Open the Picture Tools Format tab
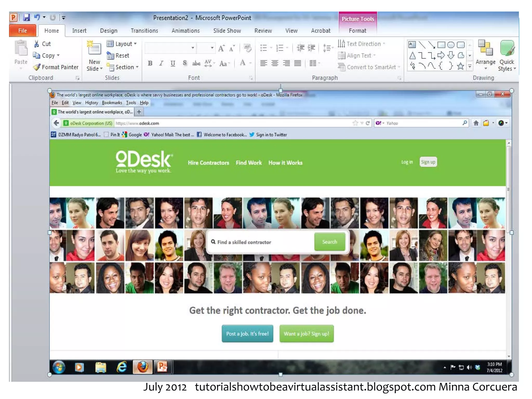 point(357,31)
